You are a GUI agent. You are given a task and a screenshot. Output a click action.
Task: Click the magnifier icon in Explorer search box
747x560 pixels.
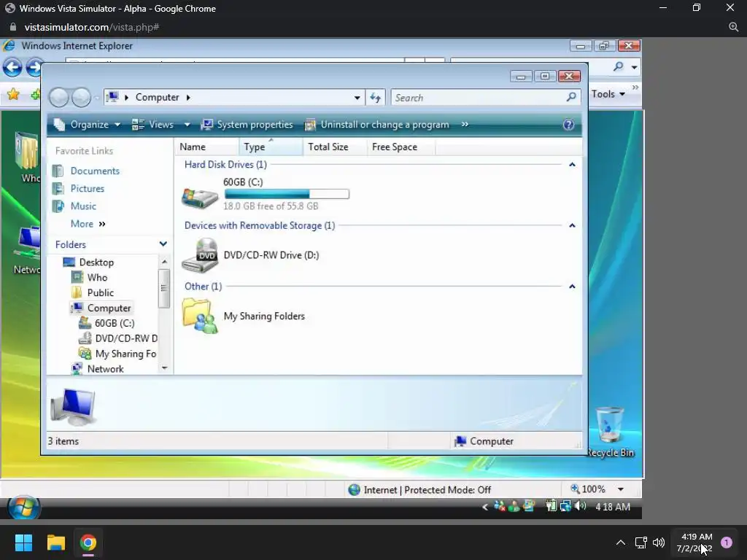571,97
